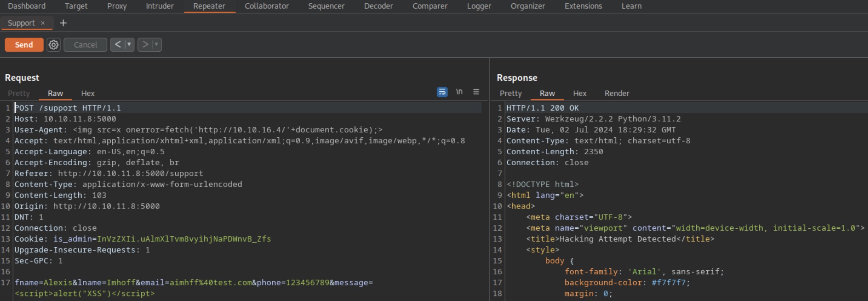Click the Send button
The height and width of the screenshot is (301, 868).
click(24, 45)
